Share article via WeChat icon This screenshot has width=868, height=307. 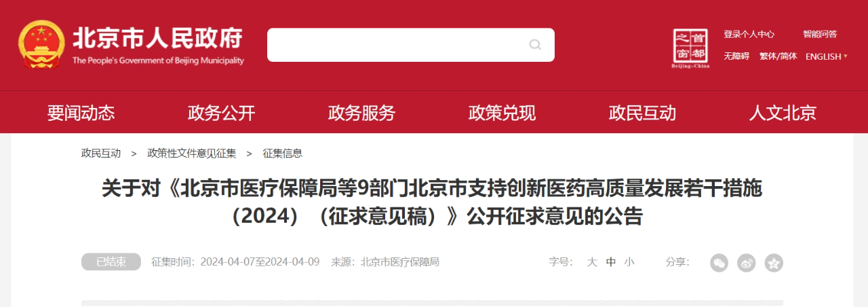pos(719,263)
